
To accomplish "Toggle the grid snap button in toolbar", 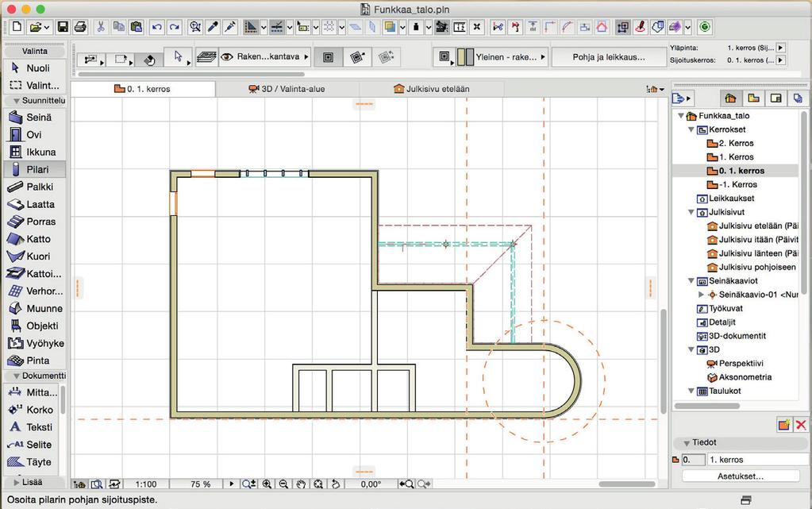I will point(329,27).
